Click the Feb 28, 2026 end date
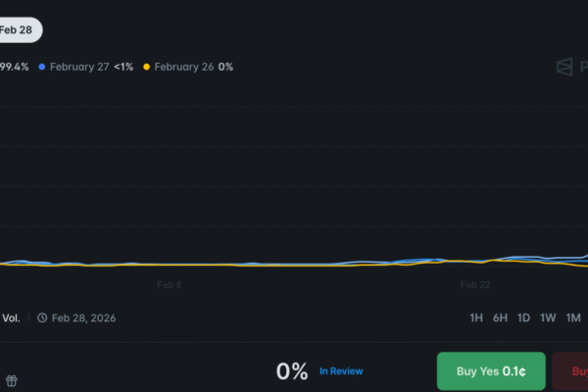 pyautogui.click(x=82, y=318)
